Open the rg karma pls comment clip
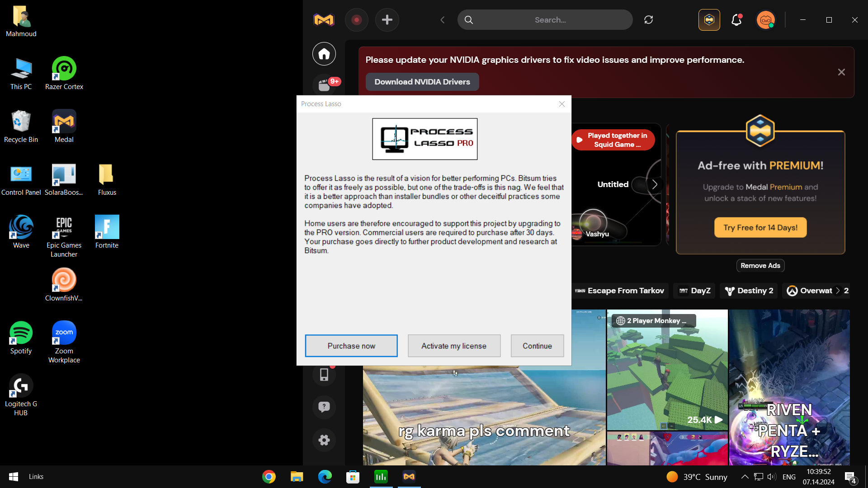 484,416
